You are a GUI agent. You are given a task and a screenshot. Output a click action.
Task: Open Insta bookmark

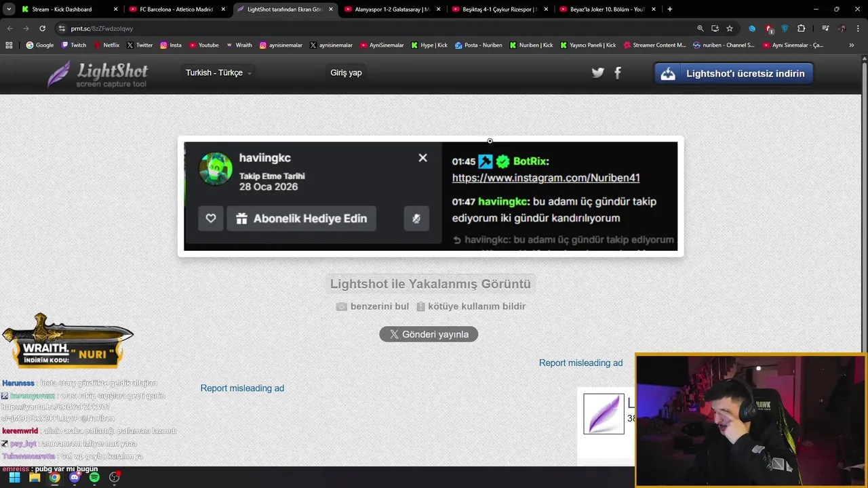[x=171, y=45]
